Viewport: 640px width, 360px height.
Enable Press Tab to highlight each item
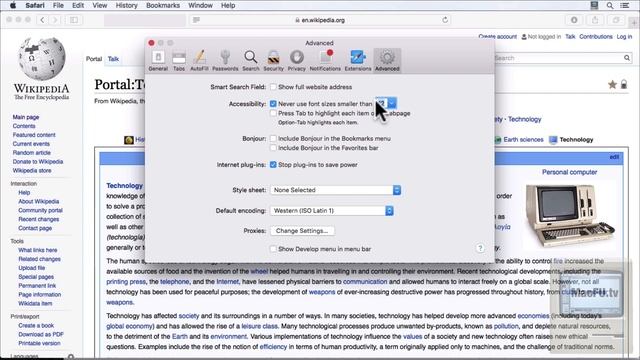pyautogui.click(x=273, y=113)
